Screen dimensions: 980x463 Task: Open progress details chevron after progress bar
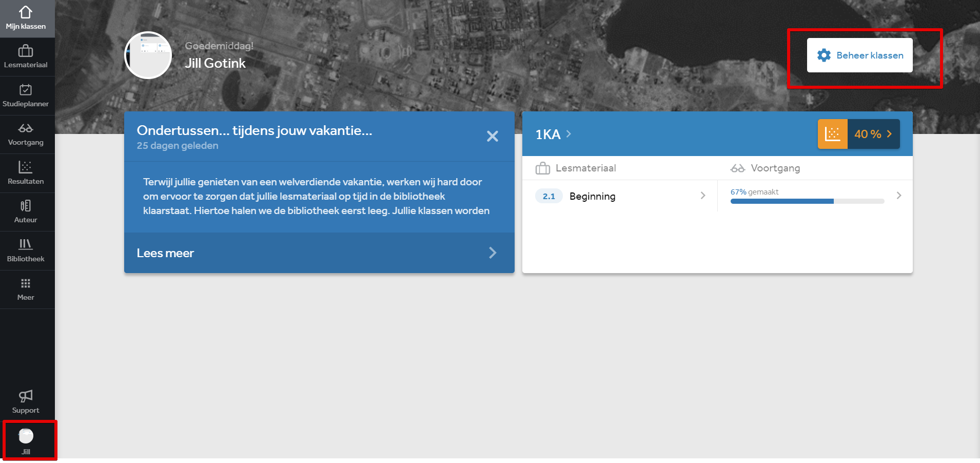pyautogui.click(x=899, y=196)
